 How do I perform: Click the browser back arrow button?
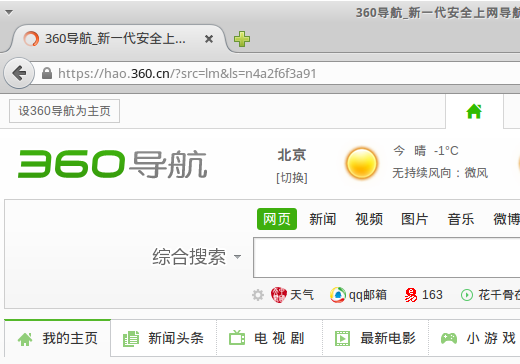point(19,73)
